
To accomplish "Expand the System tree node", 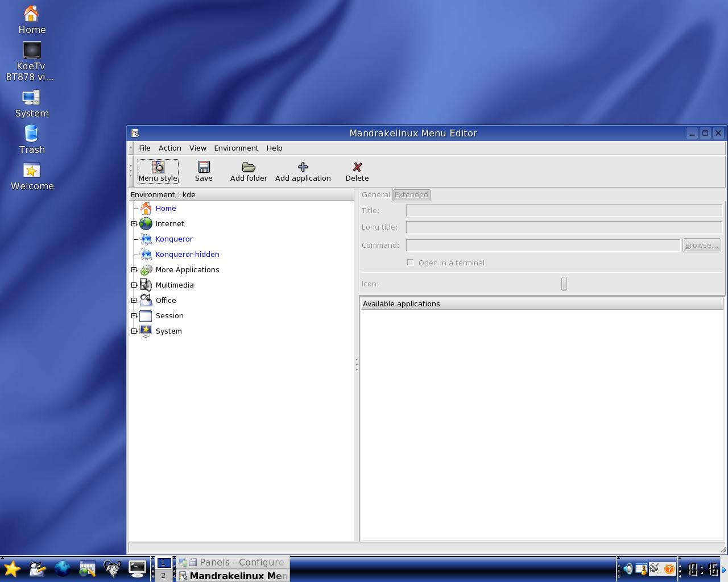I will (x=134, y=331).
